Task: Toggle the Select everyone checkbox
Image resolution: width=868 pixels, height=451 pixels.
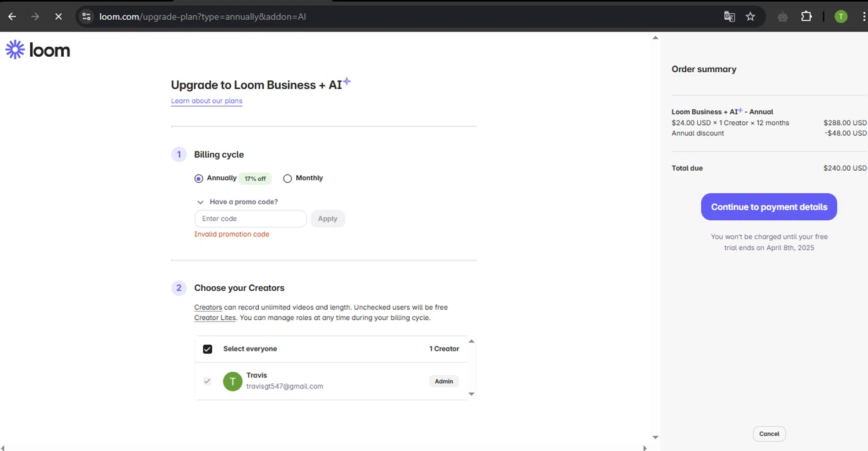Action: point(208,349)
